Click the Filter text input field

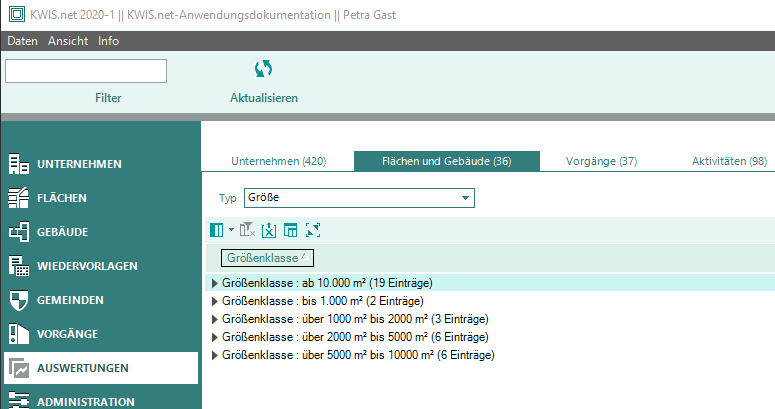click(86, 71)
